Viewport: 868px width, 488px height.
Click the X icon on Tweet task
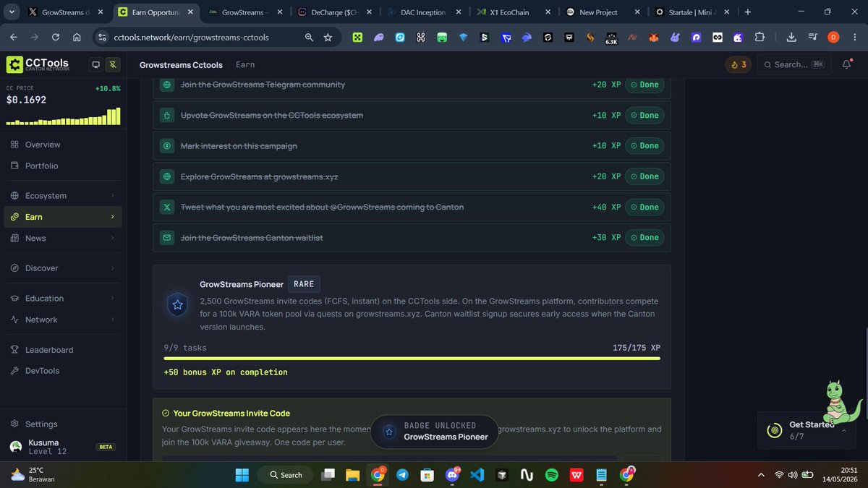pyautogui.click(x=167, y=207)
